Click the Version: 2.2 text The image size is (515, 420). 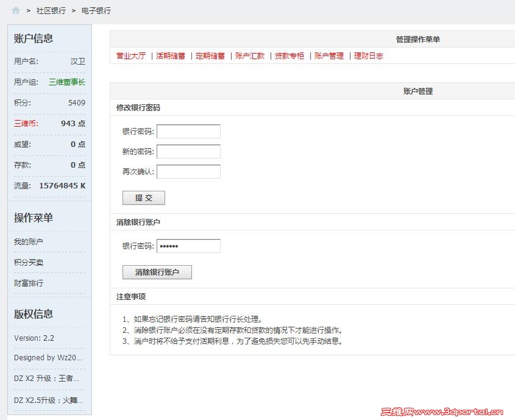(34, 338)
